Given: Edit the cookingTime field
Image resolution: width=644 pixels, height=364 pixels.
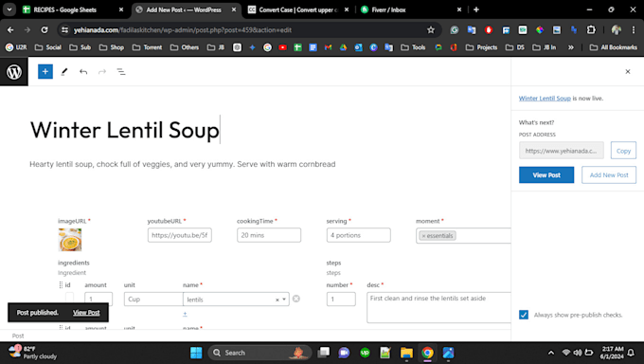Looking at the screenshot, I should click(269, 235).
